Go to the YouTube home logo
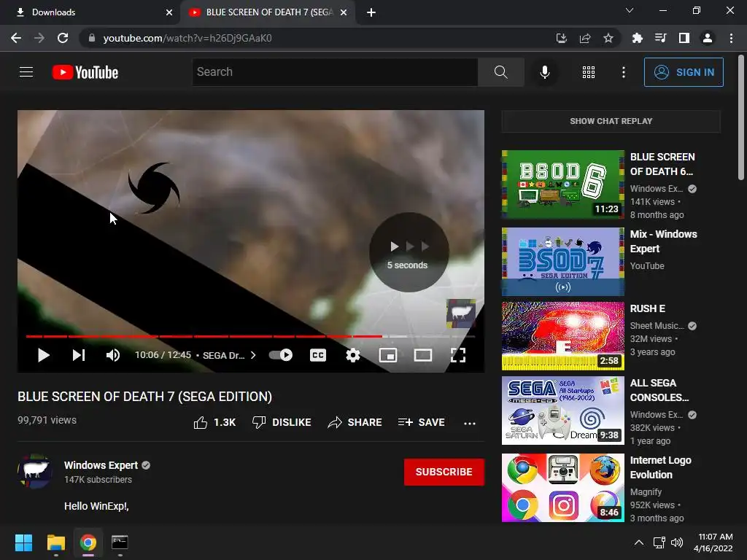 (x=85, y=72)
